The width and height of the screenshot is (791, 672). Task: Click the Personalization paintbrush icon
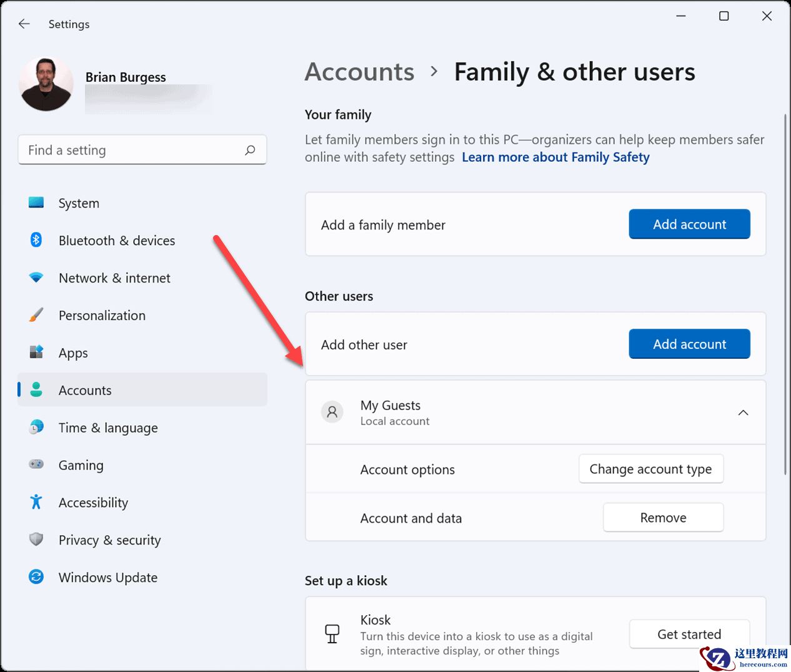(36, 315)
